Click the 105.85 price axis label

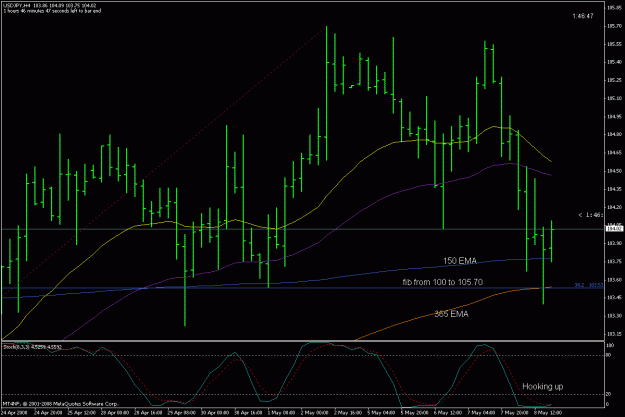coord(614,8)
